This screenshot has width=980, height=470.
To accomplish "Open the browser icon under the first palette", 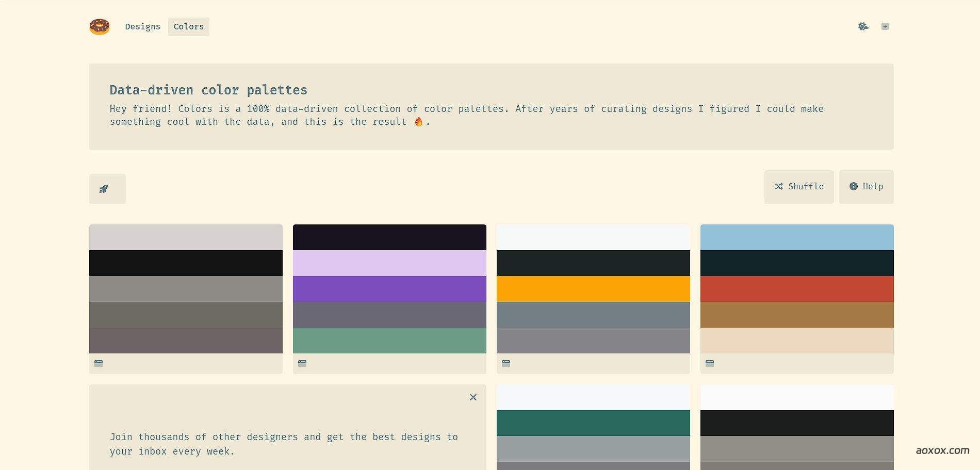I will coord(98,363).
